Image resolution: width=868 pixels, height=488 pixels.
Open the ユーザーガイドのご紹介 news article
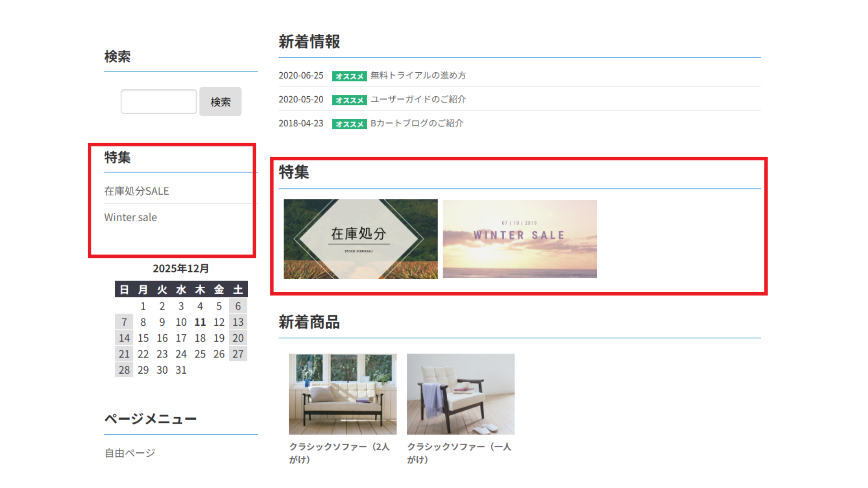point(418,99)
